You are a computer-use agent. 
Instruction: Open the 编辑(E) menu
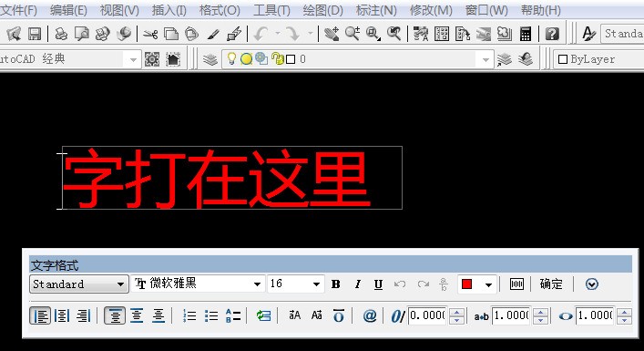click(x=68, y=10)
